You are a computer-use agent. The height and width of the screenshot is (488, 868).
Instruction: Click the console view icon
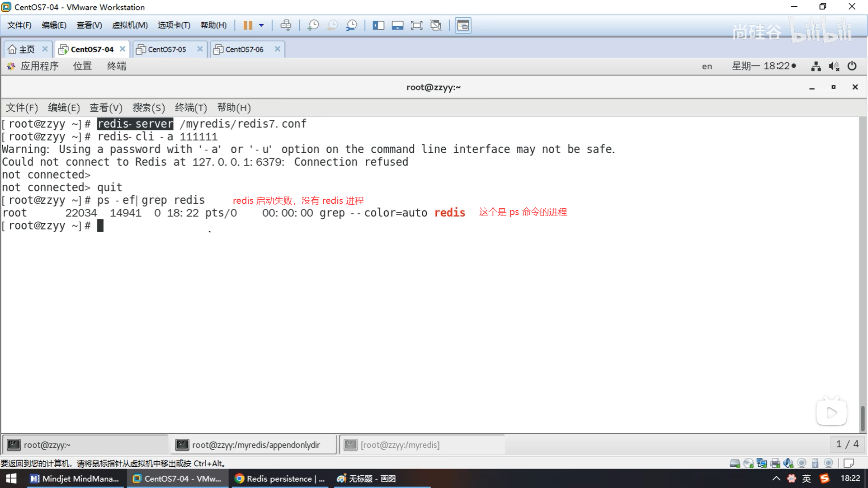pyautogui.click(x=463, y=25)
